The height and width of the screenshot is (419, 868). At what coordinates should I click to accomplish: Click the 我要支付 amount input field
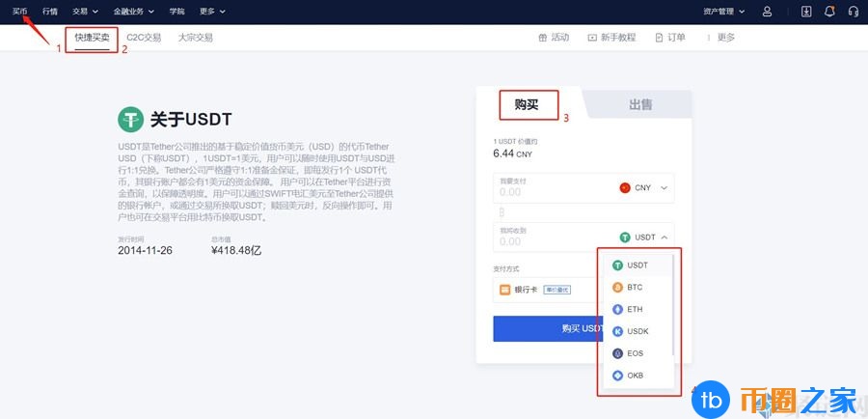coord(550,191)
